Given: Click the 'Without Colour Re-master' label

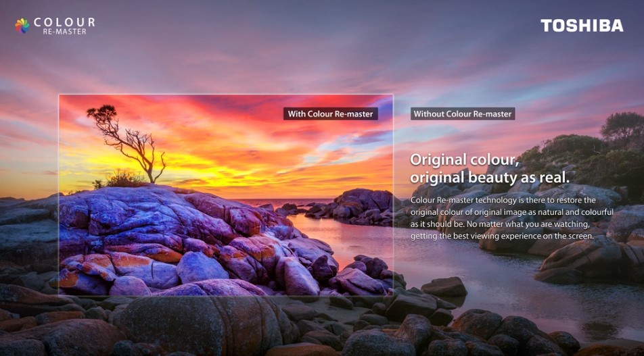Looking at the screenshot, I should (463, 113).
